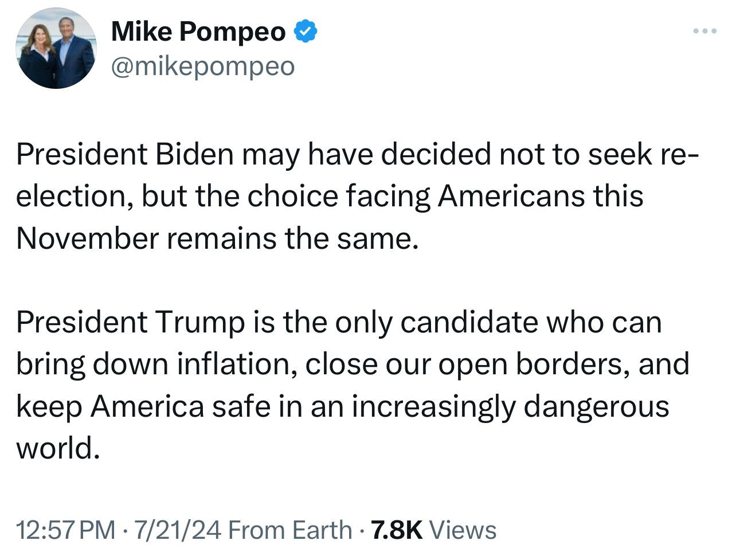Click the word dangerous in the tweet
This screenshot has width=736, height=560.
pyautogui.click(x=597, y=406)
